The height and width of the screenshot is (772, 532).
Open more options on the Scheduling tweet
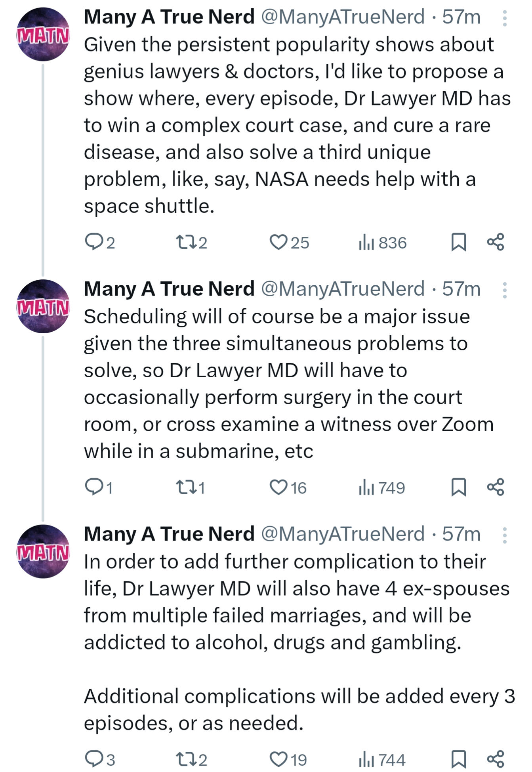505,290
